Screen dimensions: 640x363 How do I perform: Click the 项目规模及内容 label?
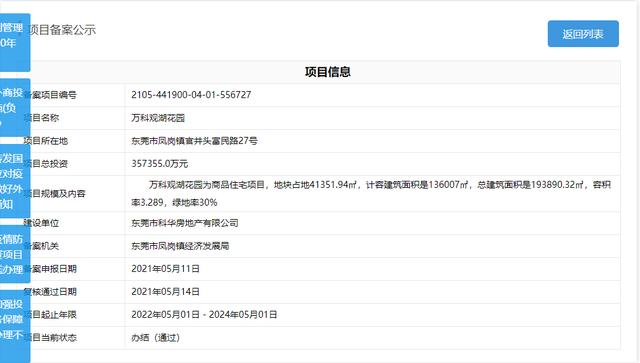(54, 194)
